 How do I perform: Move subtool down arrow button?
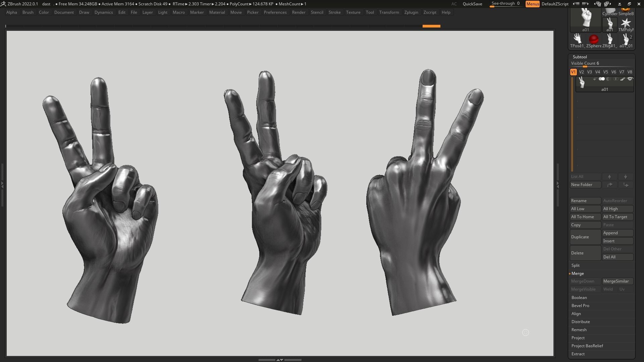(626, 177)
